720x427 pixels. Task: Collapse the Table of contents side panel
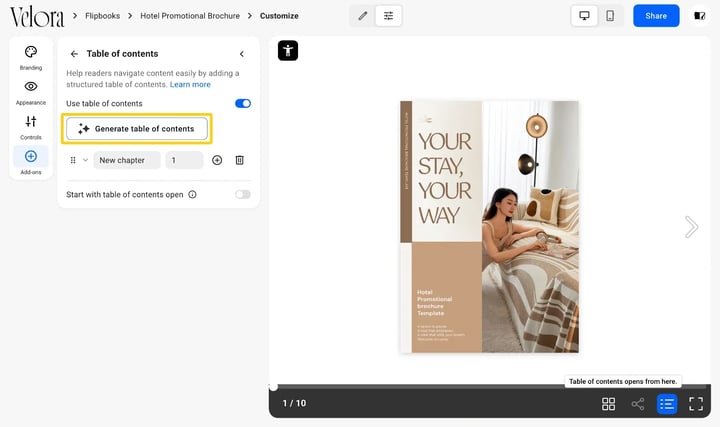click(x=242, y=54)
